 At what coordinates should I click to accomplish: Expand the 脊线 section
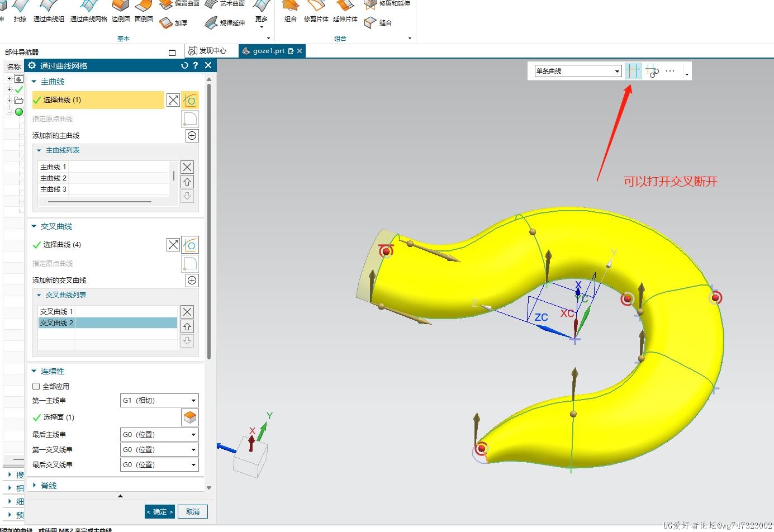(34, 486)
